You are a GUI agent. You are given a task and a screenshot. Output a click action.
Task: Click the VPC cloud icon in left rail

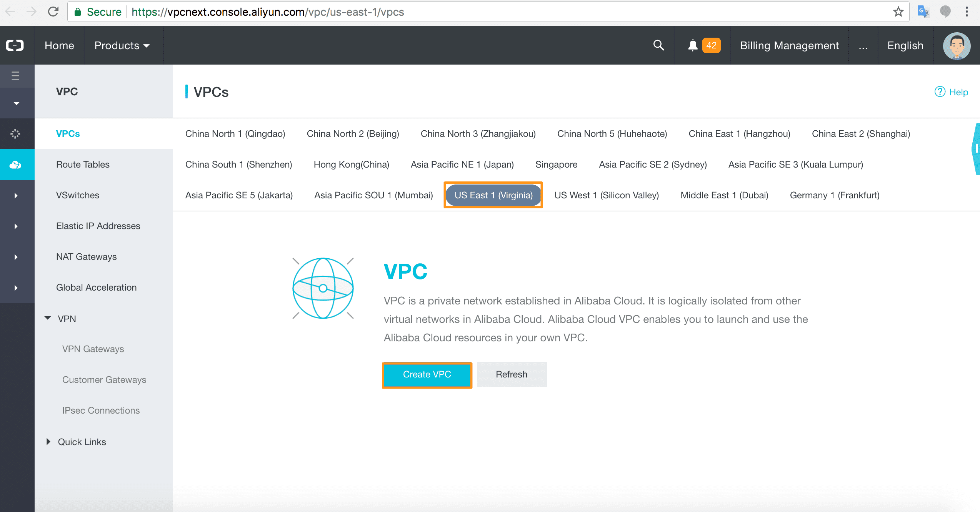tap(15, 165)
